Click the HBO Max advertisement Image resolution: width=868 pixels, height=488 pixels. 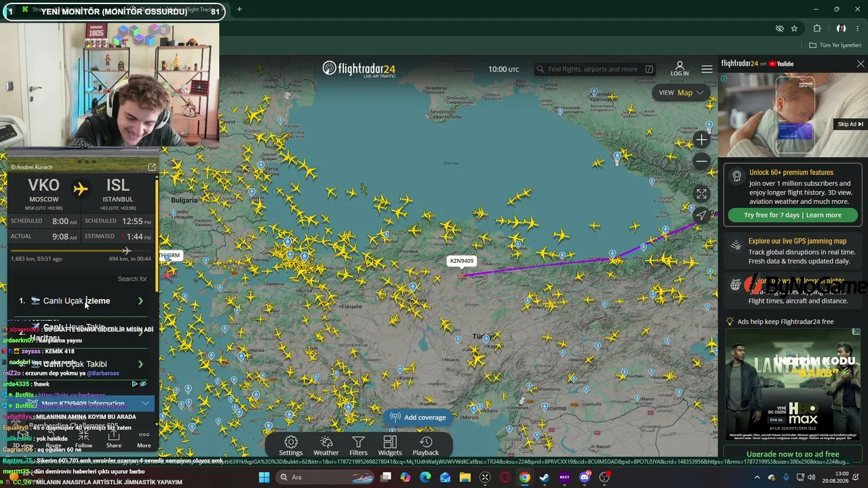793,385
